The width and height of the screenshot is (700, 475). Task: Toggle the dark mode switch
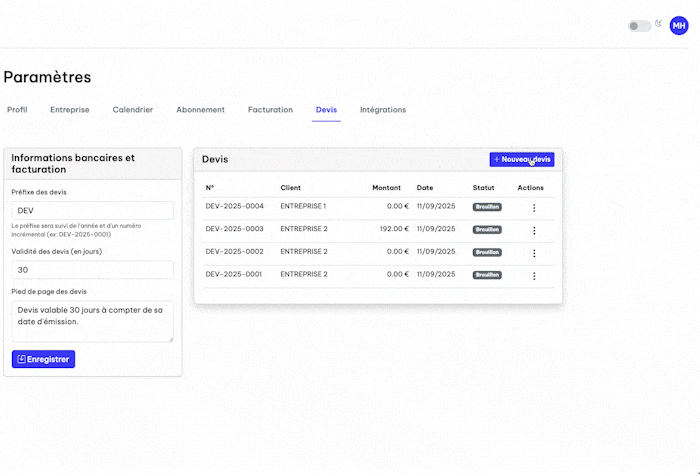tap(638, 26)
